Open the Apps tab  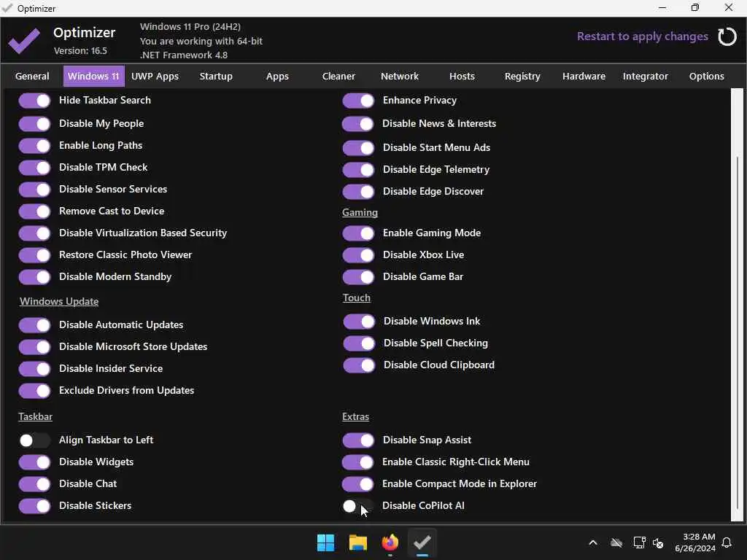coord(277,76)
